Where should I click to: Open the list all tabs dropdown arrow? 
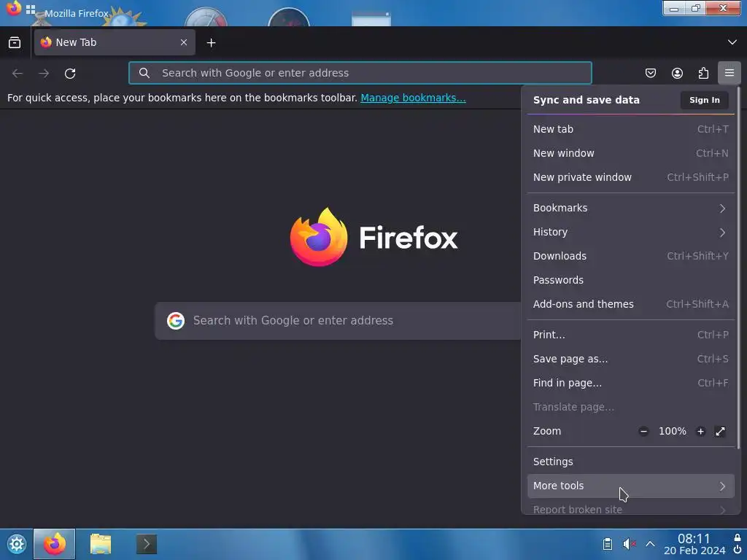point(732,42)
